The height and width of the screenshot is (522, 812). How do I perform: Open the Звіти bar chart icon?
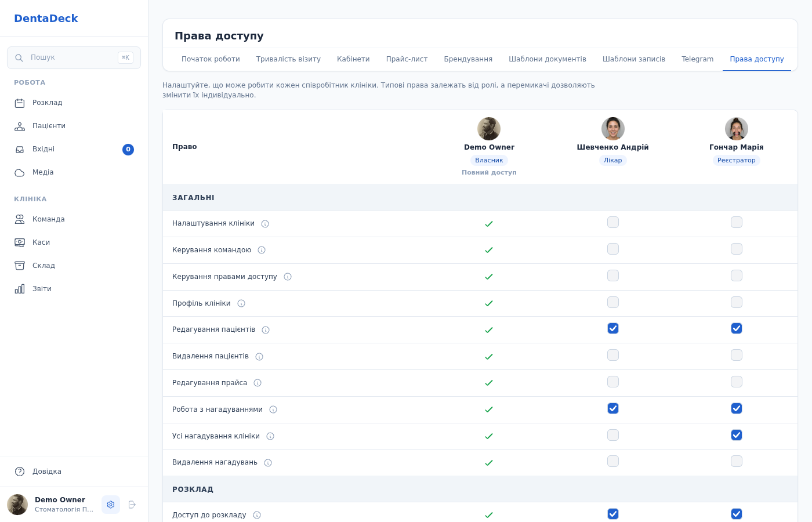pos(20,289)
